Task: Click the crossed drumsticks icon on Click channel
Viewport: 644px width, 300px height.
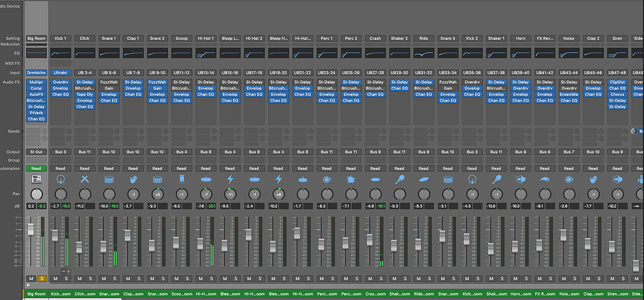Action: pyautogui.click(x=84, y=179)
